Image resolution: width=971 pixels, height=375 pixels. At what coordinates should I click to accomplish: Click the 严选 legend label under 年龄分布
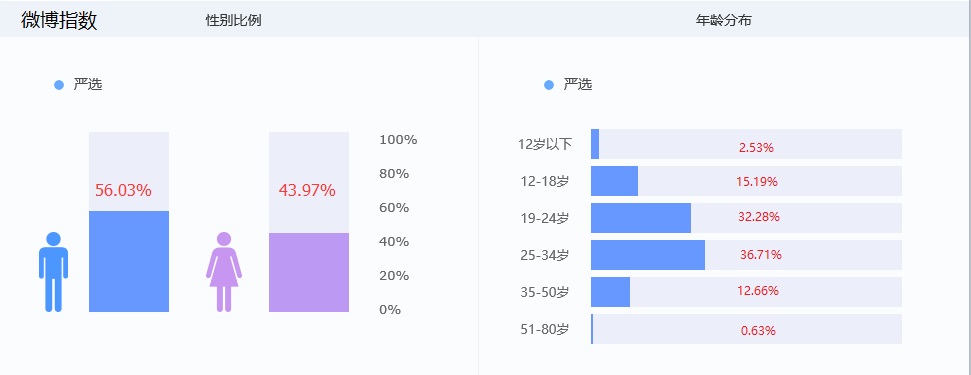coord(578,85)
